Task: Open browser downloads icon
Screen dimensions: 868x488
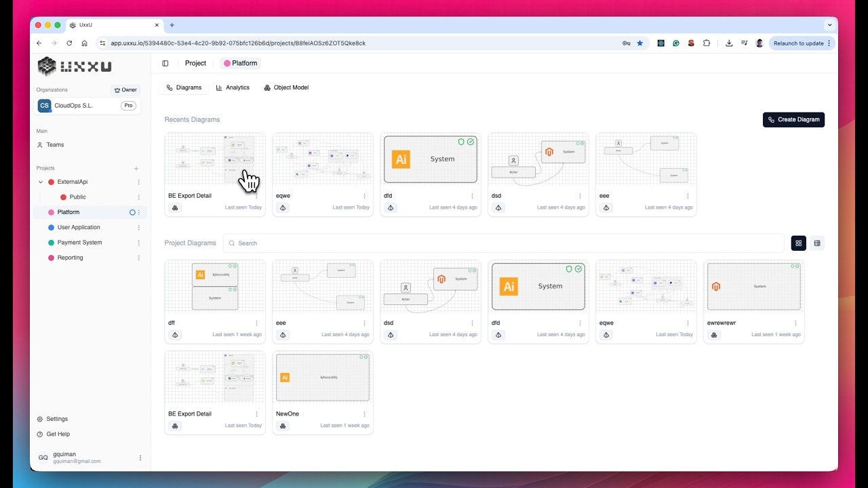Action: (729, 43)
